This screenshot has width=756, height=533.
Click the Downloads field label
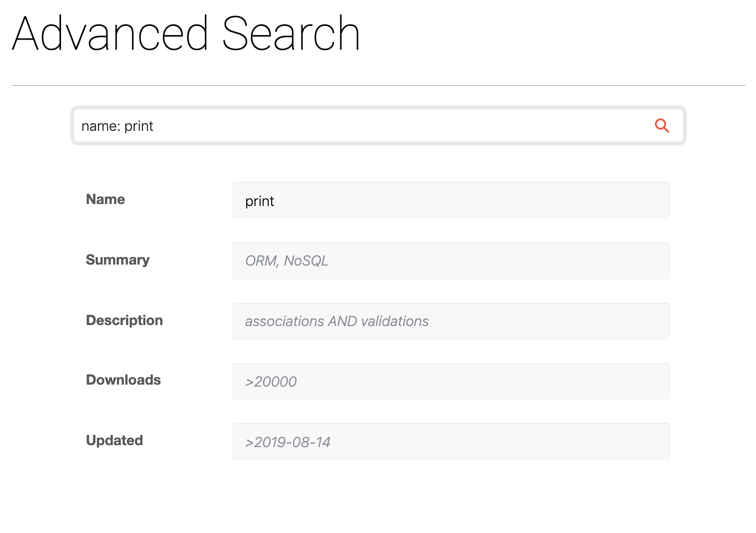click(x=123, y=380)
